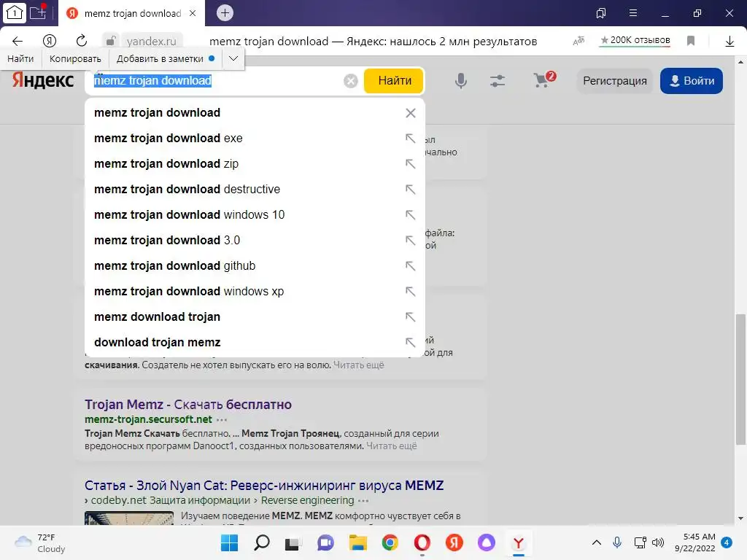Open File Explorer from taskbar
Screen dimensions: 747x560
click(357, 542)
